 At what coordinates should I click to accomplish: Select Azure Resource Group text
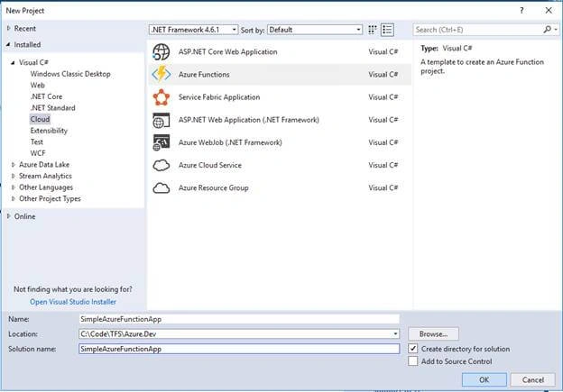(x=213, y=188)
